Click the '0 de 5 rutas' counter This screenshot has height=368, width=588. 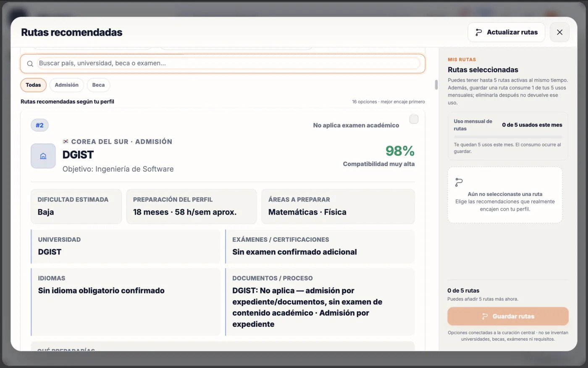(x=463, y=291)
